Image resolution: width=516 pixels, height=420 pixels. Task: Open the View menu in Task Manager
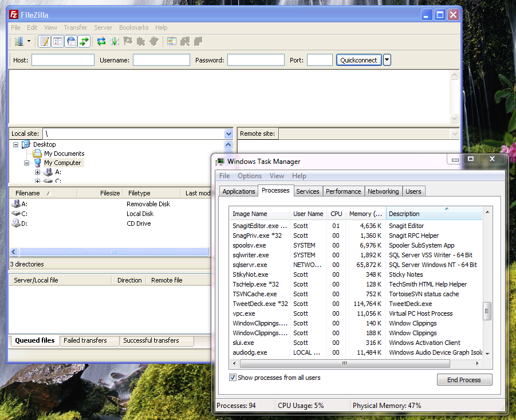pos(277,176)
